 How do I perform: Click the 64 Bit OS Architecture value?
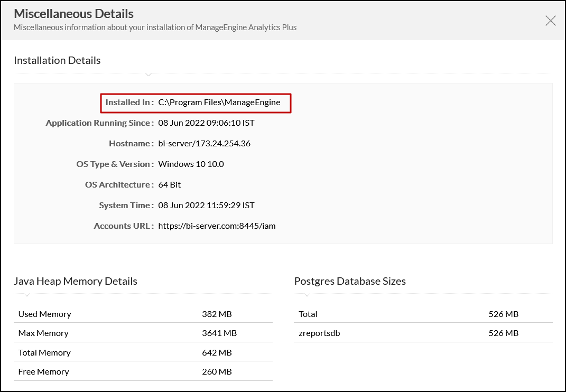pos(170,184)
